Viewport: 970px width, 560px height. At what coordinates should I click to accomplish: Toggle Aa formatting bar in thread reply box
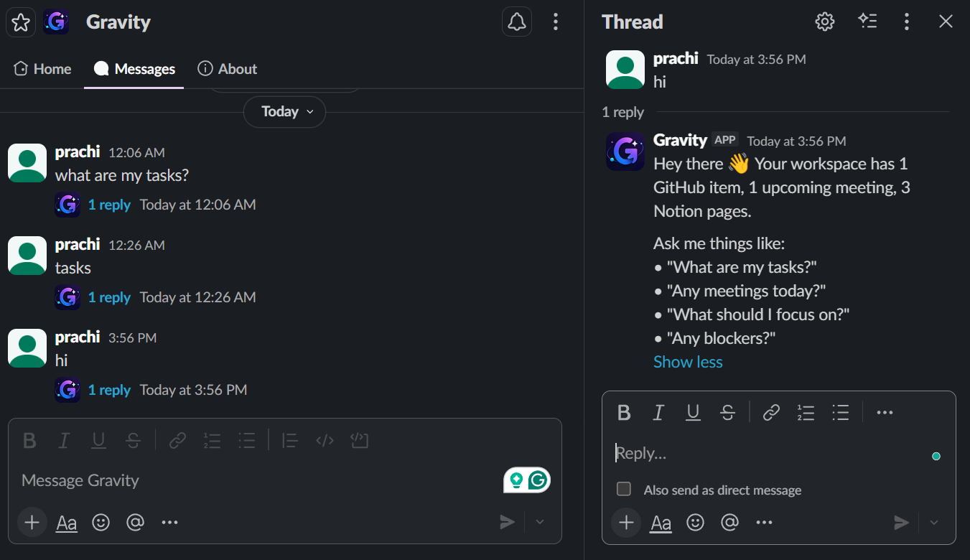pos(661,522)
